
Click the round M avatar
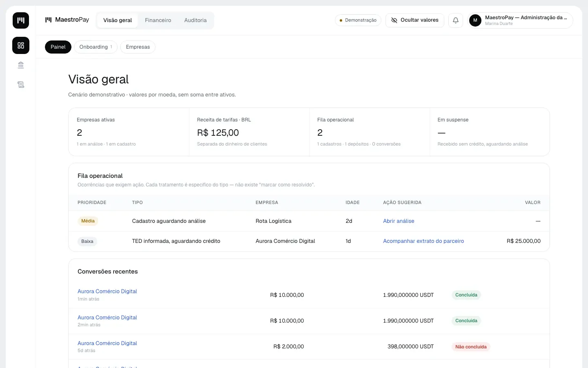[x=475, y=20]
